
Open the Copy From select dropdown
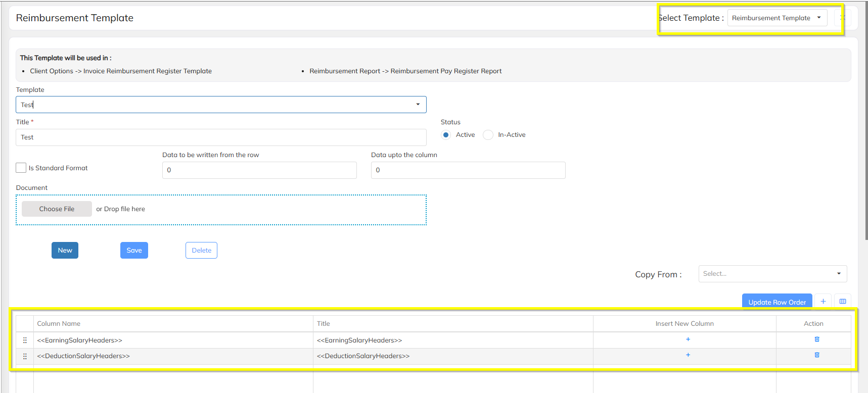(x=772, y=274)
